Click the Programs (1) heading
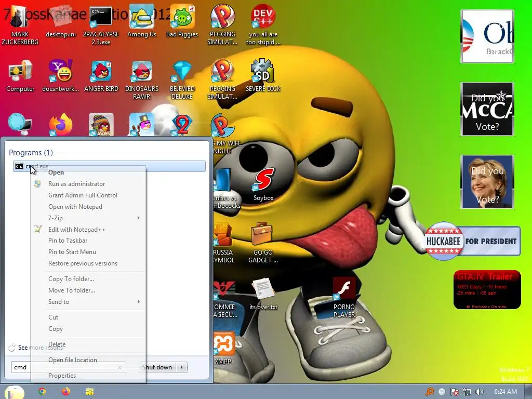Screen dimensions: 532x399 coord(31,153)
